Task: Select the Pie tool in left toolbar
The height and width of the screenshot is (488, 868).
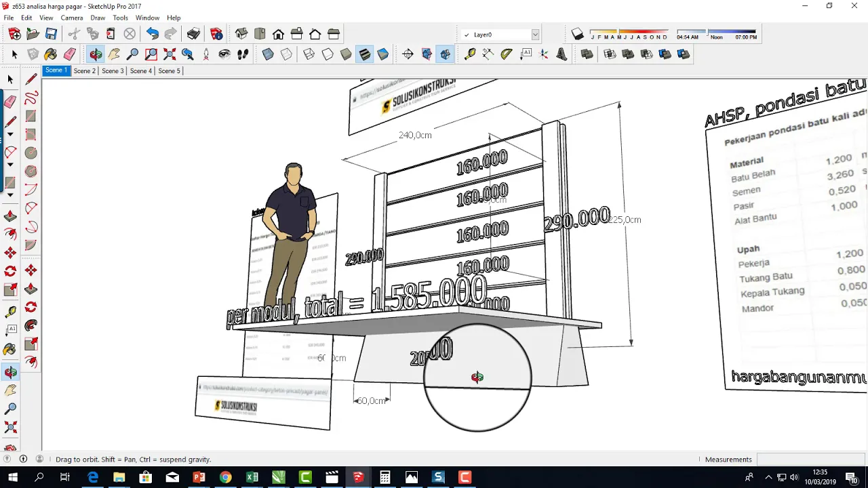Action: pos(31,245)
